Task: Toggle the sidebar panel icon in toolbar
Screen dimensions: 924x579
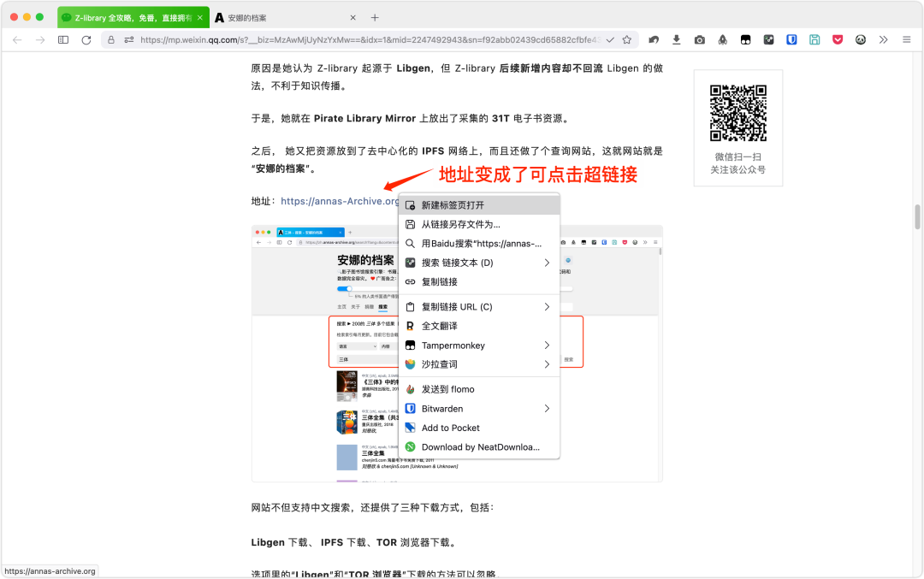Action: click(63, 40)
